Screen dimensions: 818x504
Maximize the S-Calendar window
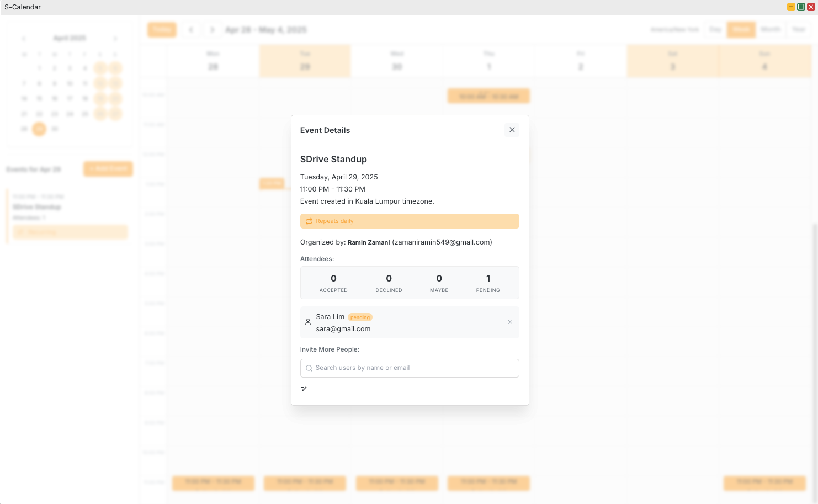[801, 7]
